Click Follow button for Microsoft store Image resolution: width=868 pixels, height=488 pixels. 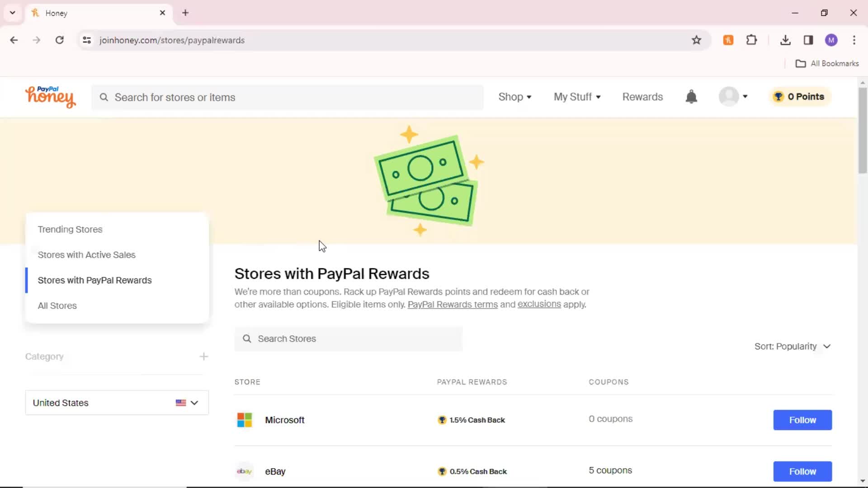coord(802,420)
